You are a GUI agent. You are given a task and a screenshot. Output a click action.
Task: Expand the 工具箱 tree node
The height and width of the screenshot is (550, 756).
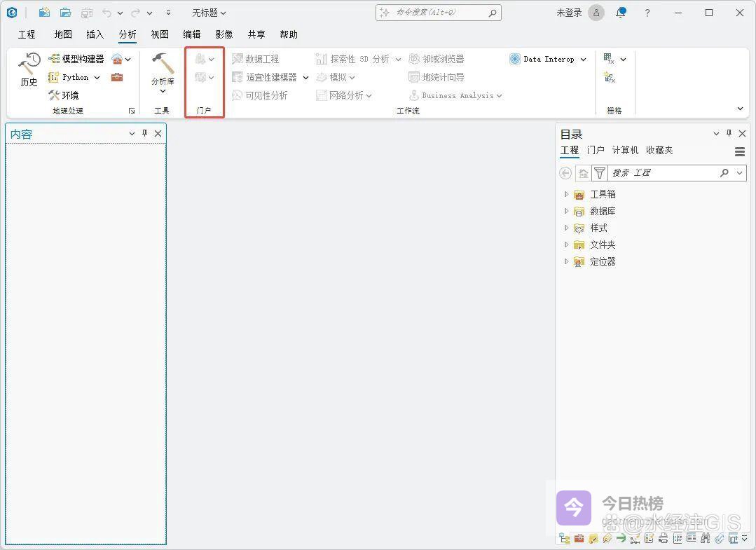tap(566, 194)
